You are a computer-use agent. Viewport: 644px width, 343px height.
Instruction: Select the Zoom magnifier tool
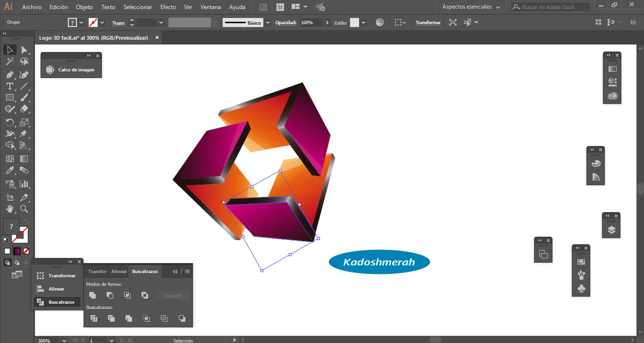(x=24, y=209)
